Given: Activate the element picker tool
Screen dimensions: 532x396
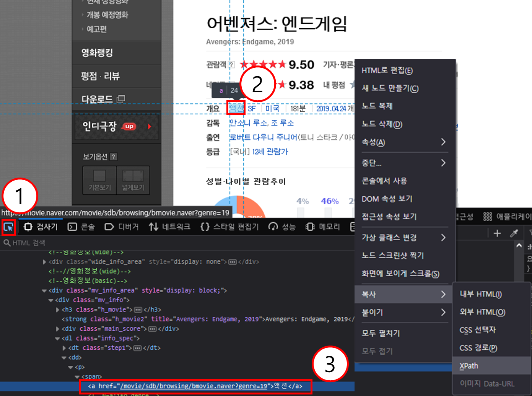Looking at the screenshot, I should point(8,227).
